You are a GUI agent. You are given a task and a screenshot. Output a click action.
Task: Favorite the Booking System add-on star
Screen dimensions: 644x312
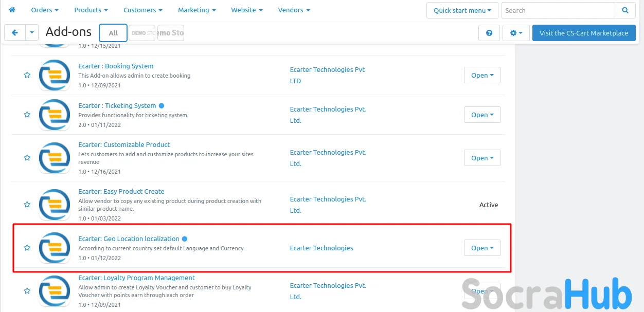tap(27, 75)
